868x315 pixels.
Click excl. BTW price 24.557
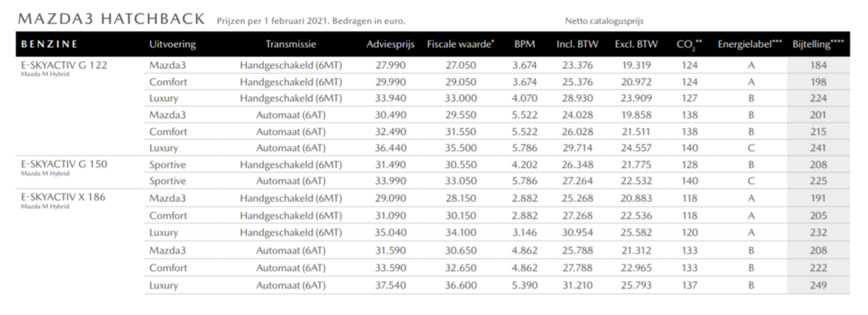tap(636, 149)
